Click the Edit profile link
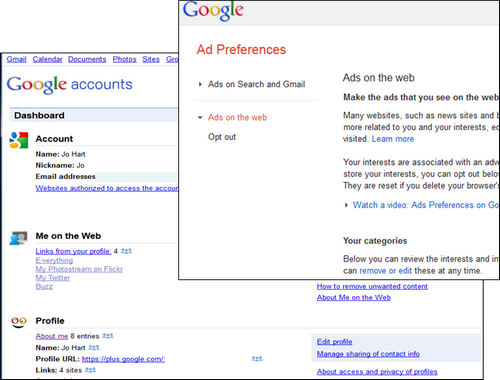Image resolution: width=500 pixels, height=380 pixels. tap(334, 342)
